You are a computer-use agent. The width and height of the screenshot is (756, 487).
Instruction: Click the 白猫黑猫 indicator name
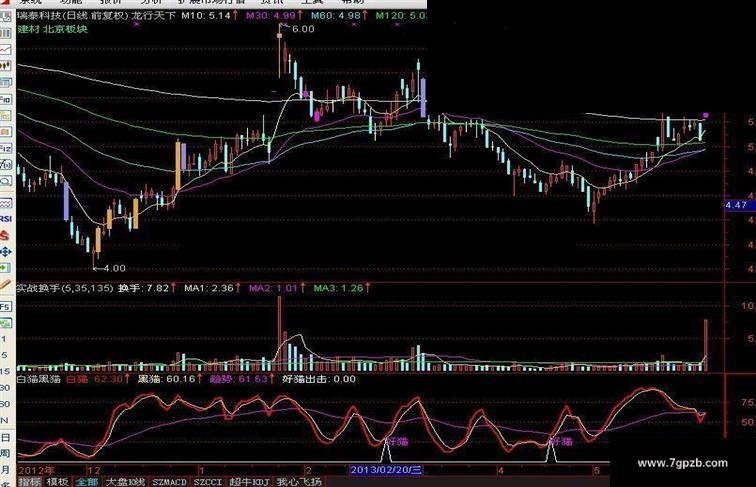click(x=39, y=379)
